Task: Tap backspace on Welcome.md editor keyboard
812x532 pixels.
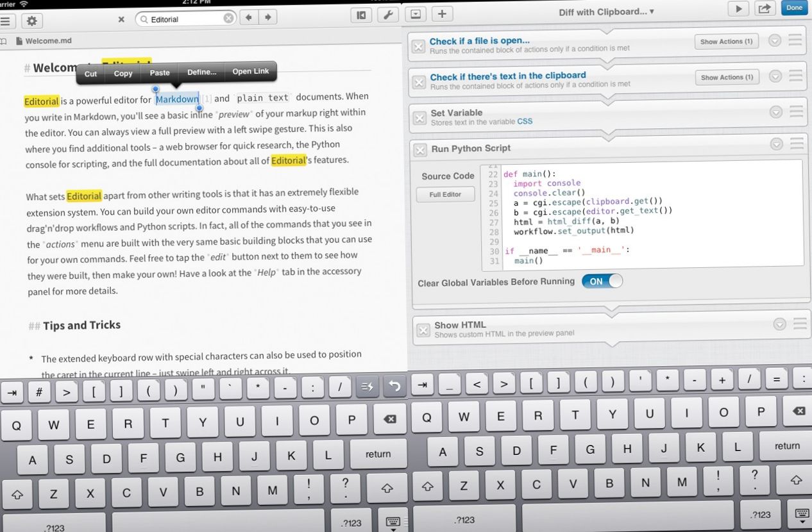Action: tap(390, 420)
